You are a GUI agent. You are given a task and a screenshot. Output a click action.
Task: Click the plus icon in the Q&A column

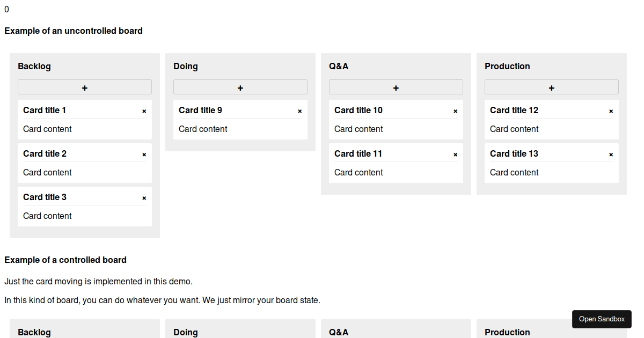point(396,86)
